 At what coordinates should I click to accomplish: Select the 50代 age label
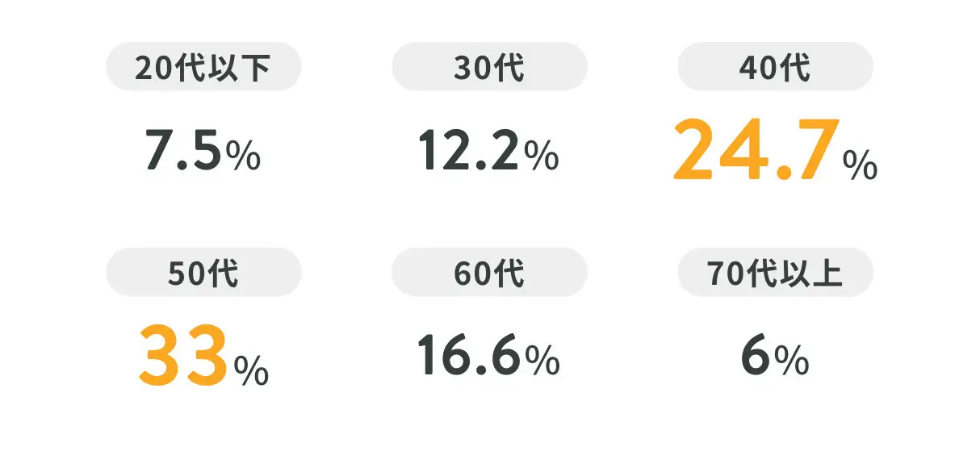(x=203, y=273)
